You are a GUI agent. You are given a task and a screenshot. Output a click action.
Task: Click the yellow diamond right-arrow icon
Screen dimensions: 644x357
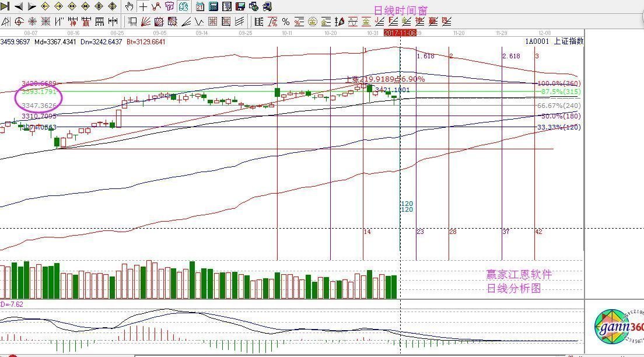click(58, 6)
